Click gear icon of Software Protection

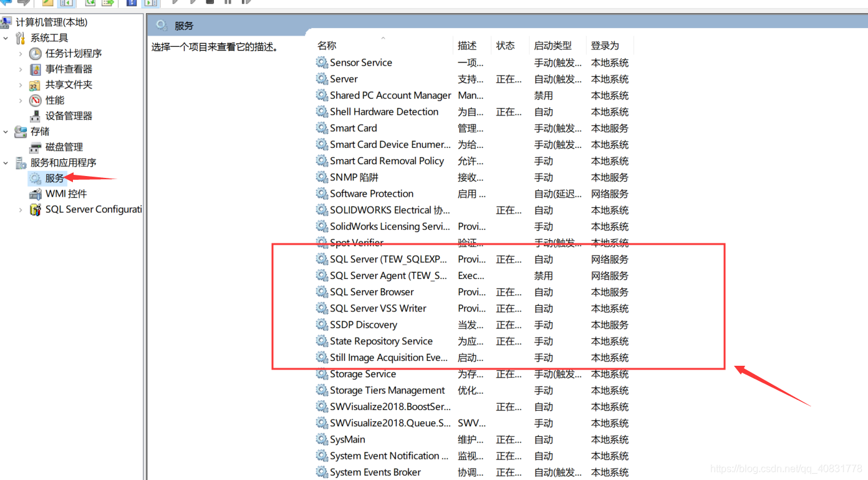tap(322, 193)
